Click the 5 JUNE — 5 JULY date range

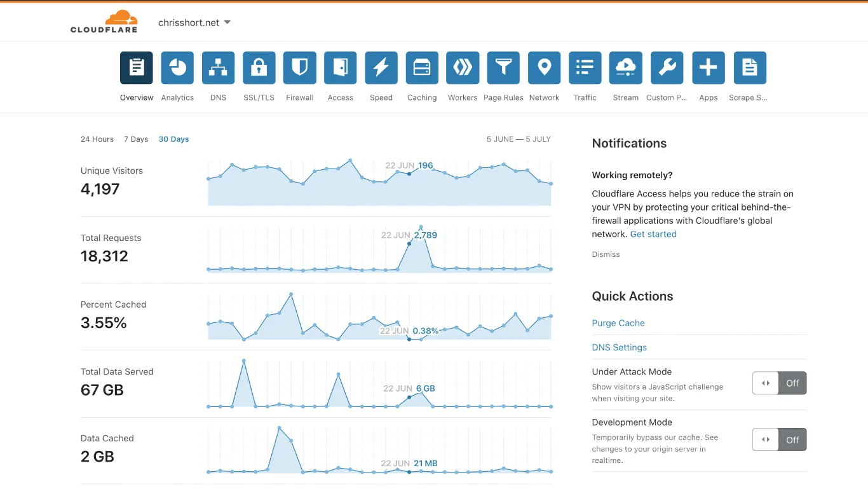click(x=519, y=139)
